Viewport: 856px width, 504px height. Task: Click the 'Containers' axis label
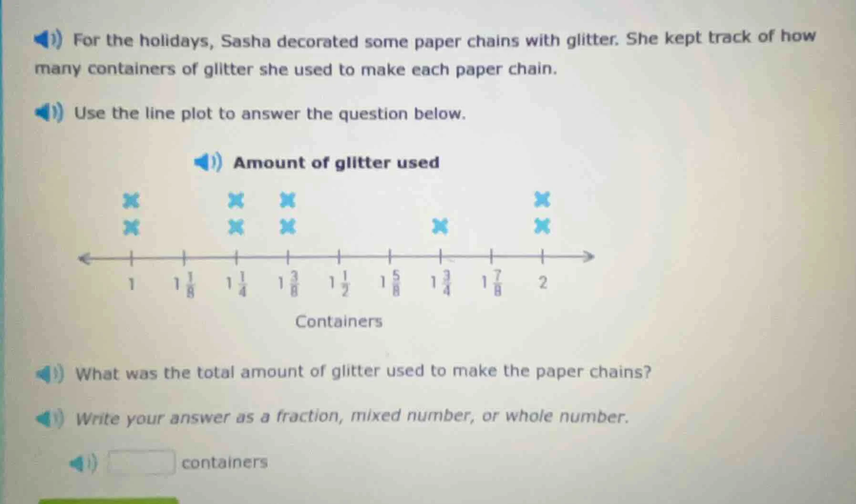339,322
